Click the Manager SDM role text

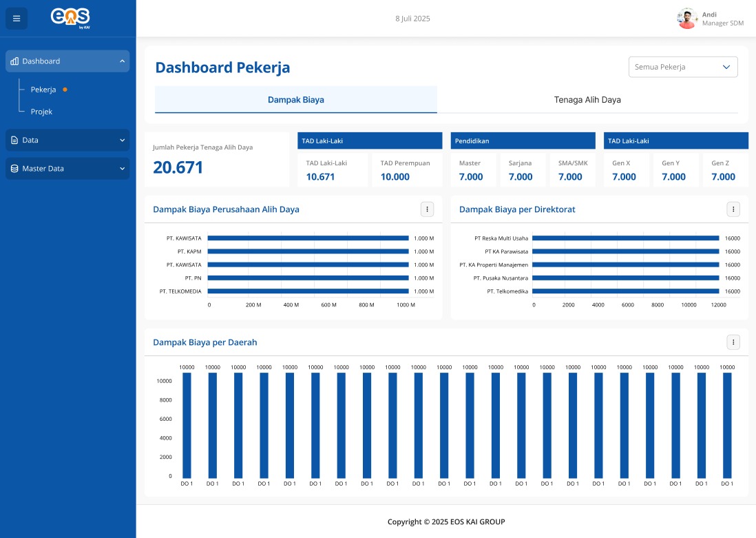coord(723,23)
